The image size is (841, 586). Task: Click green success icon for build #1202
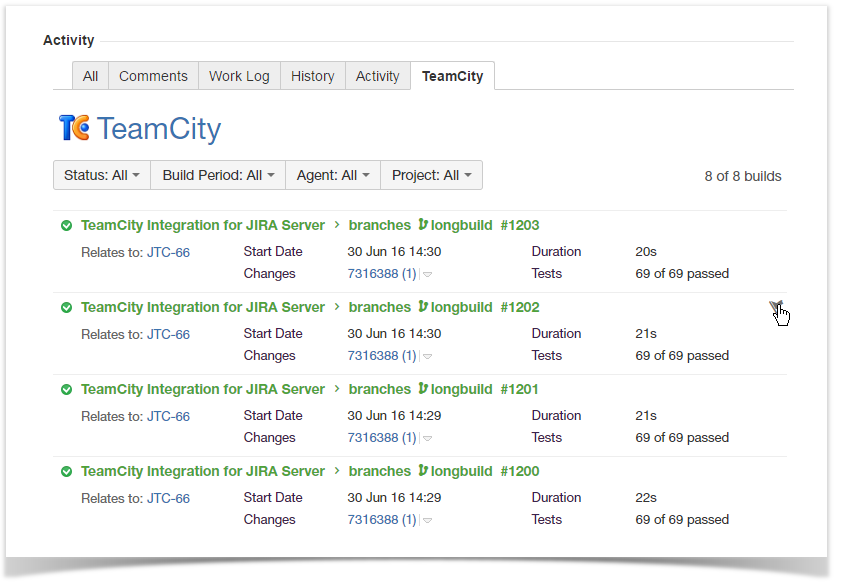66,308
